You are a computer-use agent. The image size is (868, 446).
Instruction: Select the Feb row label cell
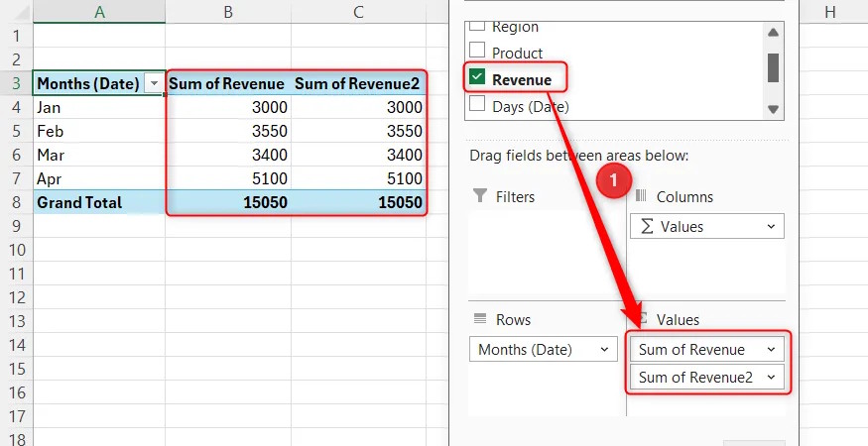(99, 131)
